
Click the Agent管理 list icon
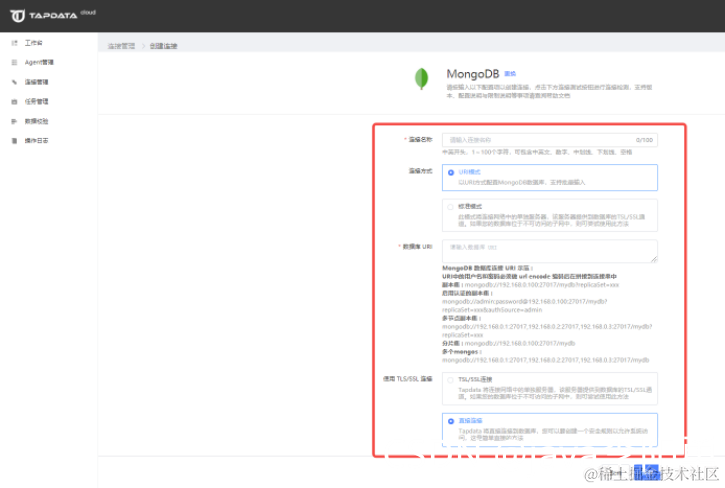click(x=14, y=62)
